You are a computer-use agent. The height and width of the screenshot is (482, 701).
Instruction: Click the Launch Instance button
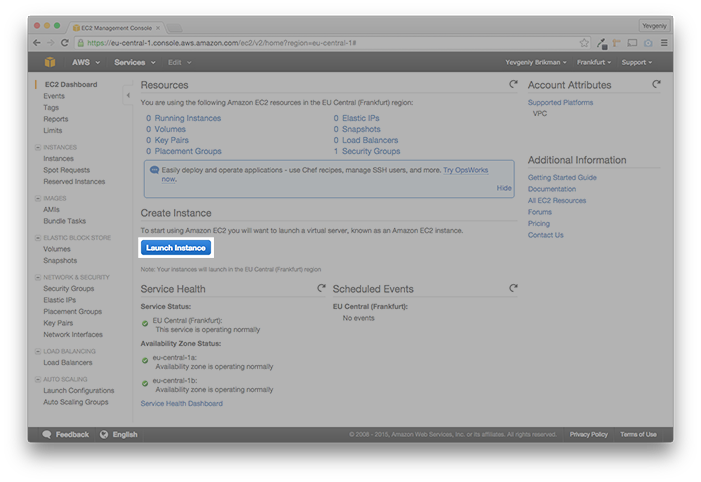tap(175, 247)
